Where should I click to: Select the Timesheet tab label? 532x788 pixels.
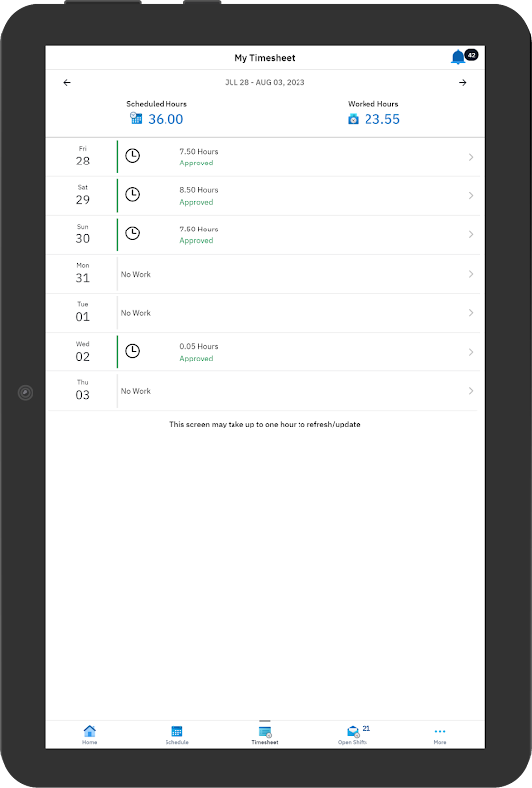point(265,742)
